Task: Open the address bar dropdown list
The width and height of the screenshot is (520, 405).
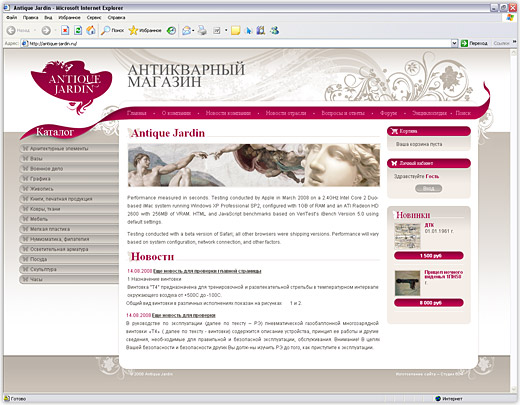Action: point(454,43)
